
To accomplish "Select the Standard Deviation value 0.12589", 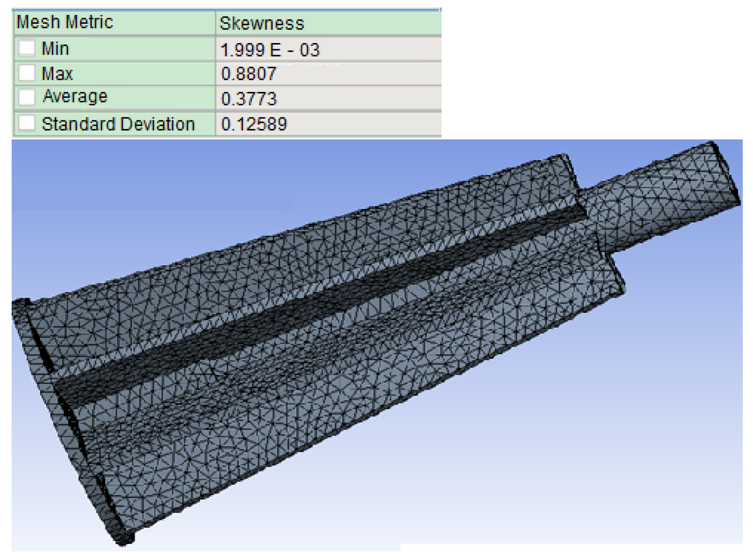I will click(x=254, y=124).
